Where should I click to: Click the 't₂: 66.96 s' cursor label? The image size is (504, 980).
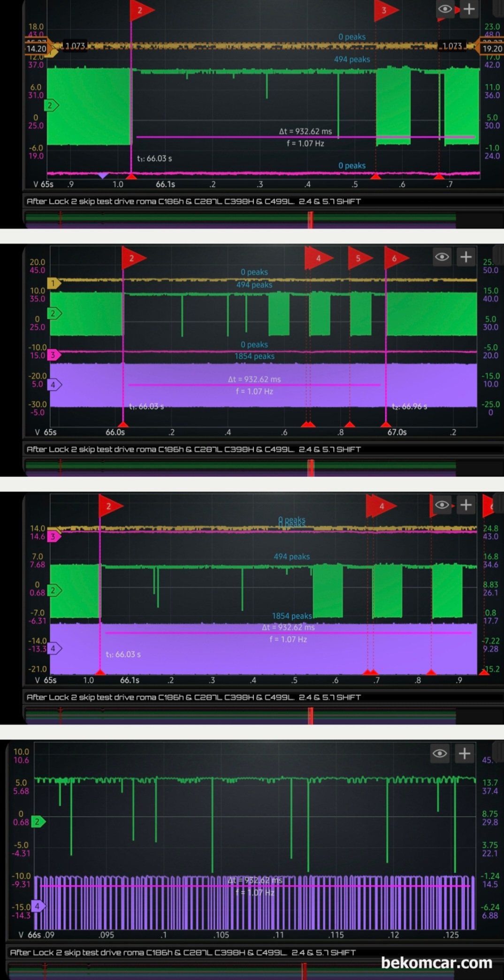coord(410,407)
